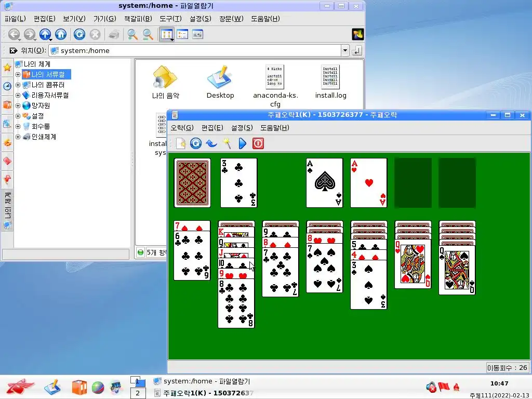This screenshot has height=399, width=532.
Task: Select the 3 of clubs on the waste pile
Action: 239,183
